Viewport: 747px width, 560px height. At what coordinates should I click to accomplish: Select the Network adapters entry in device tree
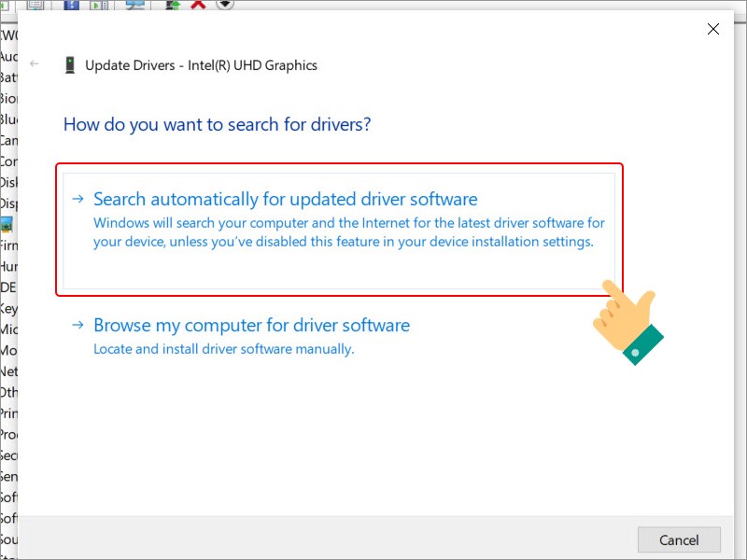7,371
